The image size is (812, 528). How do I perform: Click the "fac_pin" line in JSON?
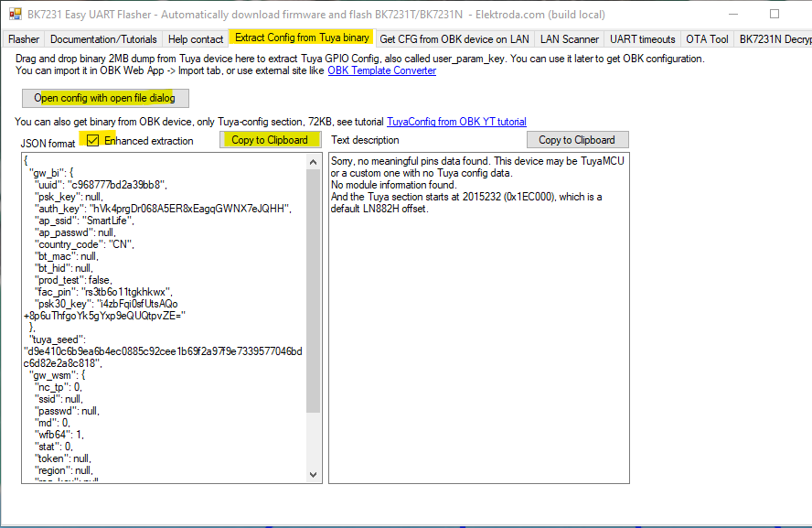(103, 292)
